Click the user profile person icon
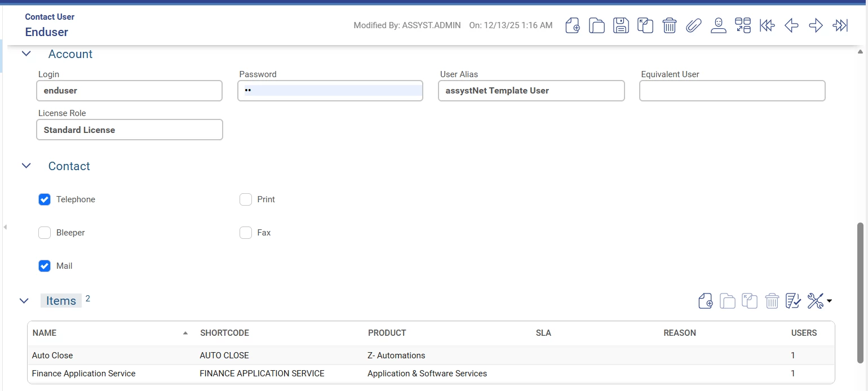 (x=718, y=25)
